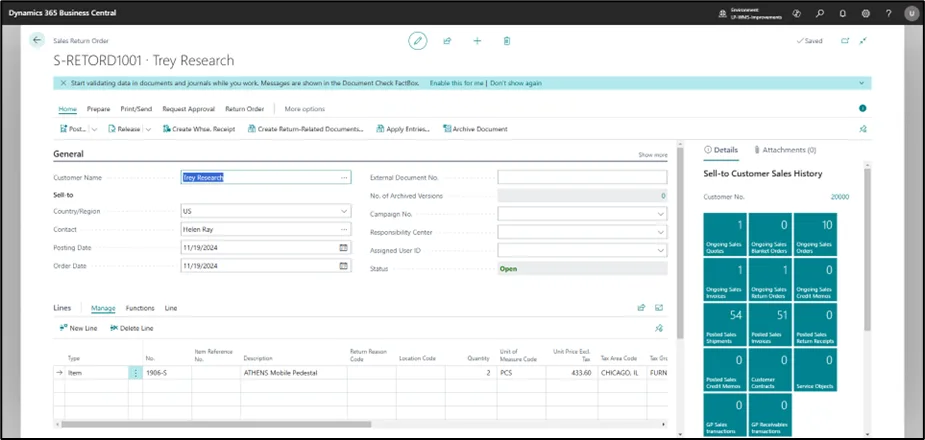Open Responsibility Center dropdown
The width and height of the screenshot is (925, 440).
coord(661,232)
